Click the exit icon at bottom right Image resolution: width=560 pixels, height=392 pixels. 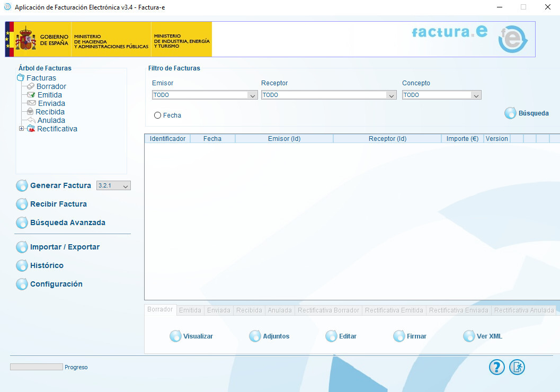click(517, 367)
